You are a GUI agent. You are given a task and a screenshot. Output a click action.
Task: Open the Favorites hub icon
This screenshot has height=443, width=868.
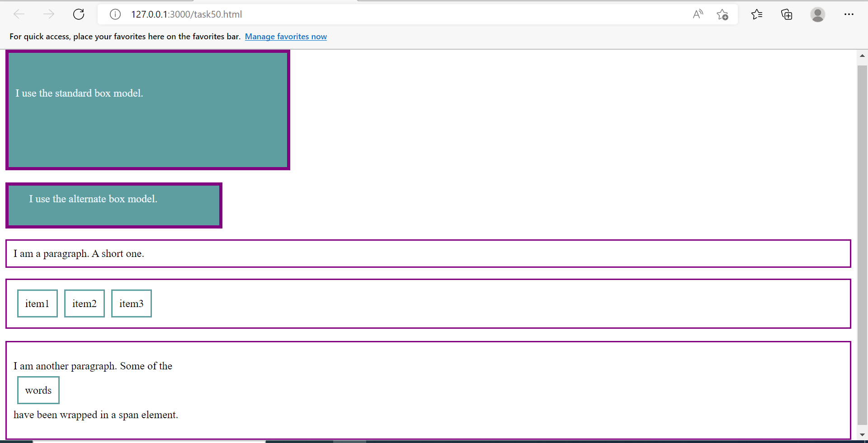[x=757, y=14]
